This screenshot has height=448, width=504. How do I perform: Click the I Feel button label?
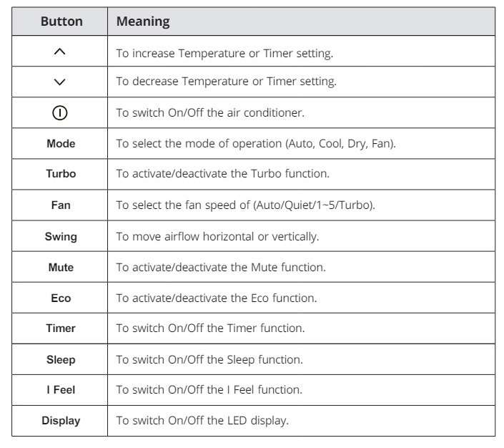click(60, 390)
